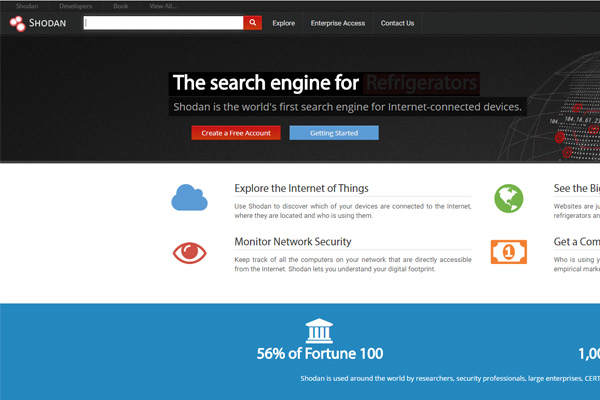600x400 pixels.
Task: Click the Refrigerators animated word
Action: pyautogui.click(x=421, y=83)
